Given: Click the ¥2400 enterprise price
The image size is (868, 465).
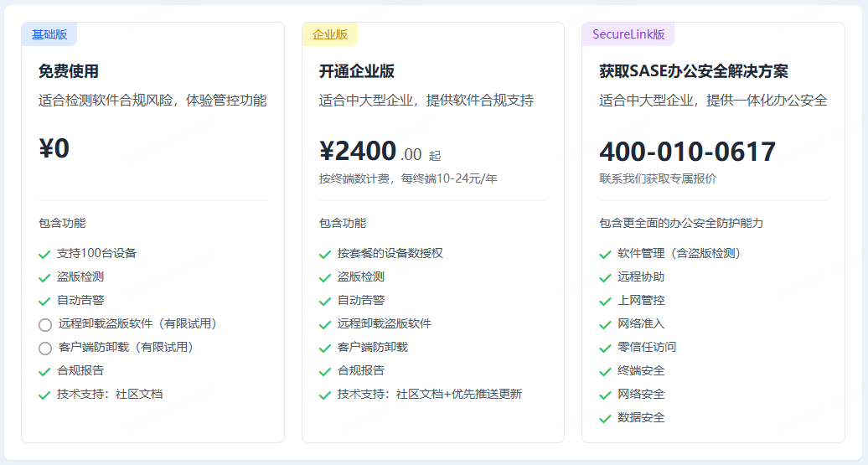Looking at the screenshot, I should click(x=358, y=151).
